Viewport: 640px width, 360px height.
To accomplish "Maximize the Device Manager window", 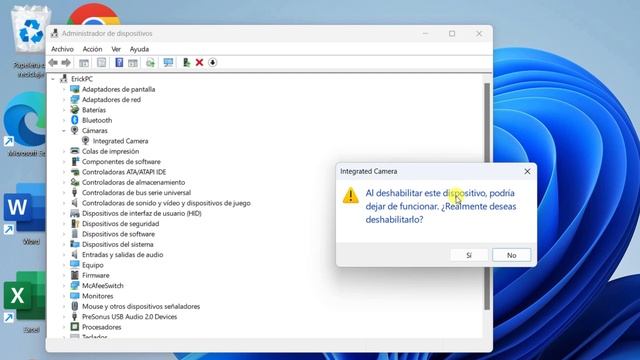I will (x=452, y=33).
